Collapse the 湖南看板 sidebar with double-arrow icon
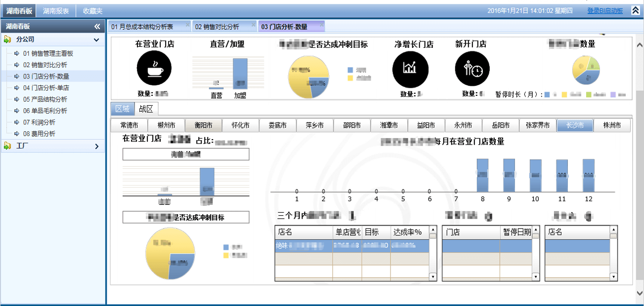The image size is (644, 306). [x=97, y=27]
